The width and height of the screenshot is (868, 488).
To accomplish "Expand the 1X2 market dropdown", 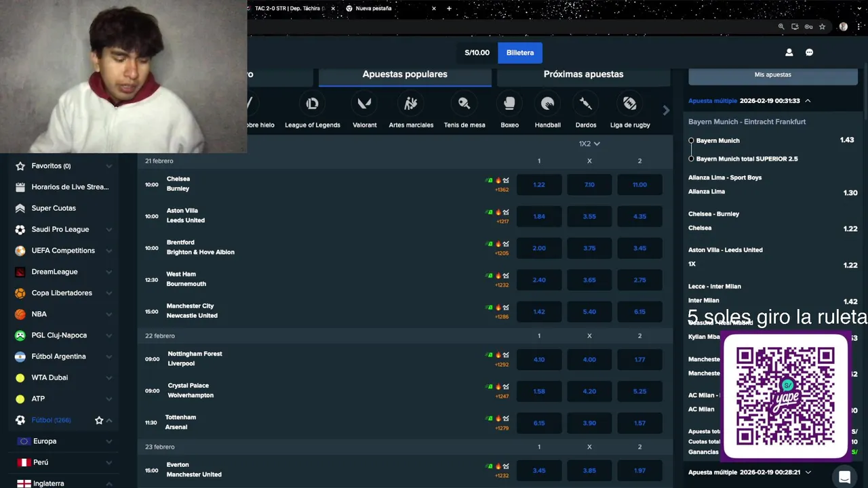I will click(x=589, y=144).
